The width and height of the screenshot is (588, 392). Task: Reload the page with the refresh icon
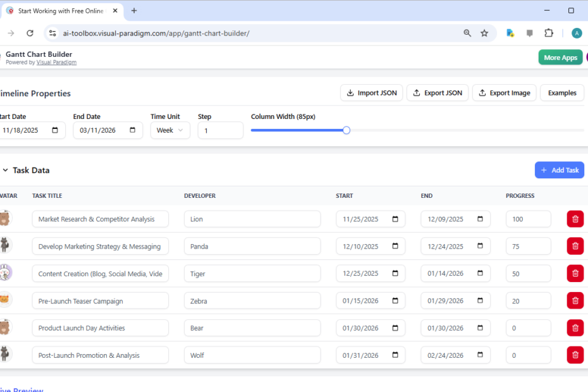pyautogui.click(x=30, y=32)
